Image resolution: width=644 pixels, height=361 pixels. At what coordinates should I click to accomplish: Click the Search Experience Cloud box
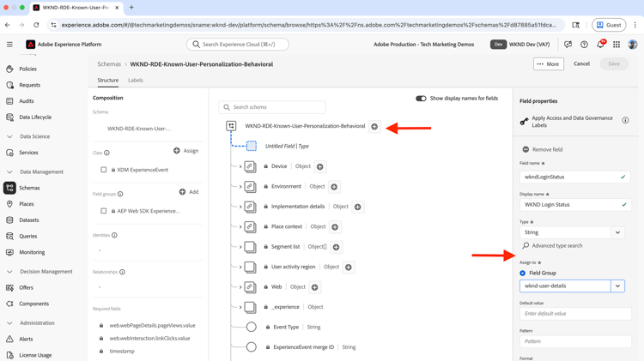[x=237, y=45]
